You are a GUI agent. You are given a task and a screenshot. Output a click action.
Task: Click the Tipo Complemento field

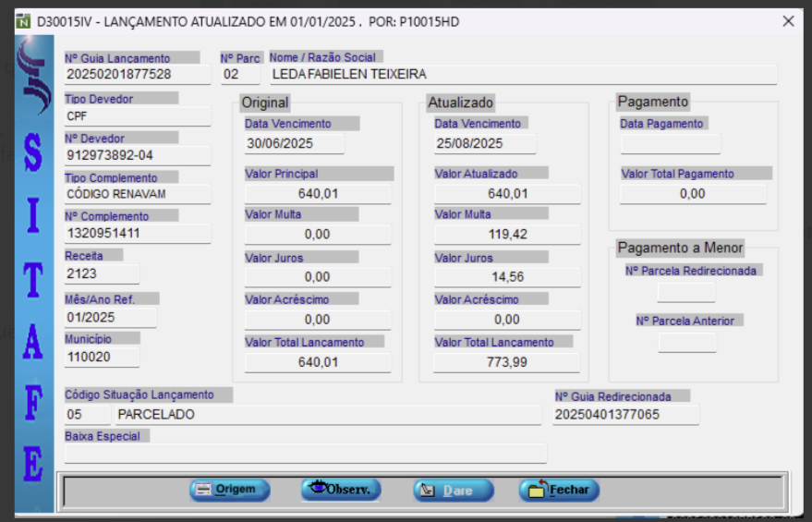[x=137, y=195]
